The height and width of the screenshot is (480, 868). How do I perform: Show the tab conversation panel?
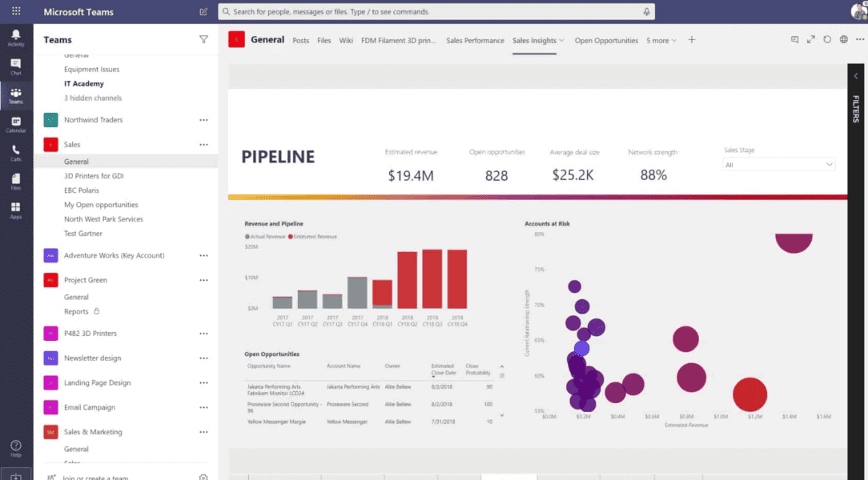[794, 39]
